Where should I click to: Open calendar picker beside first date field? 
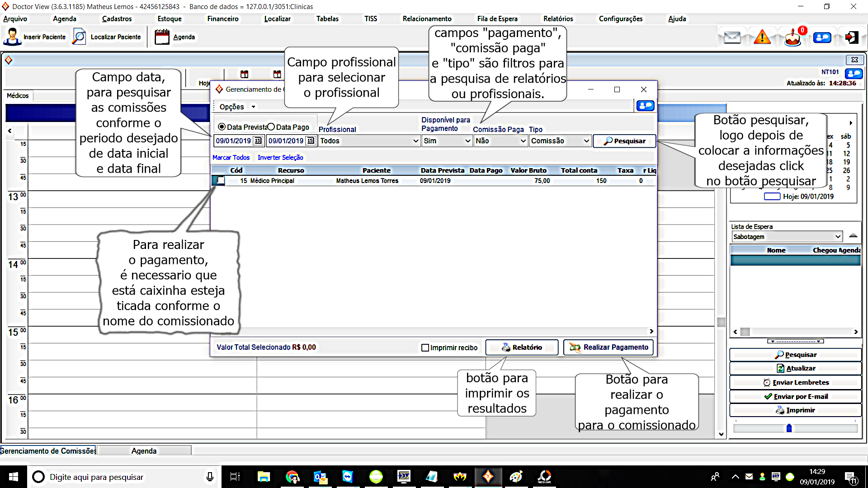tap(258, 141)
